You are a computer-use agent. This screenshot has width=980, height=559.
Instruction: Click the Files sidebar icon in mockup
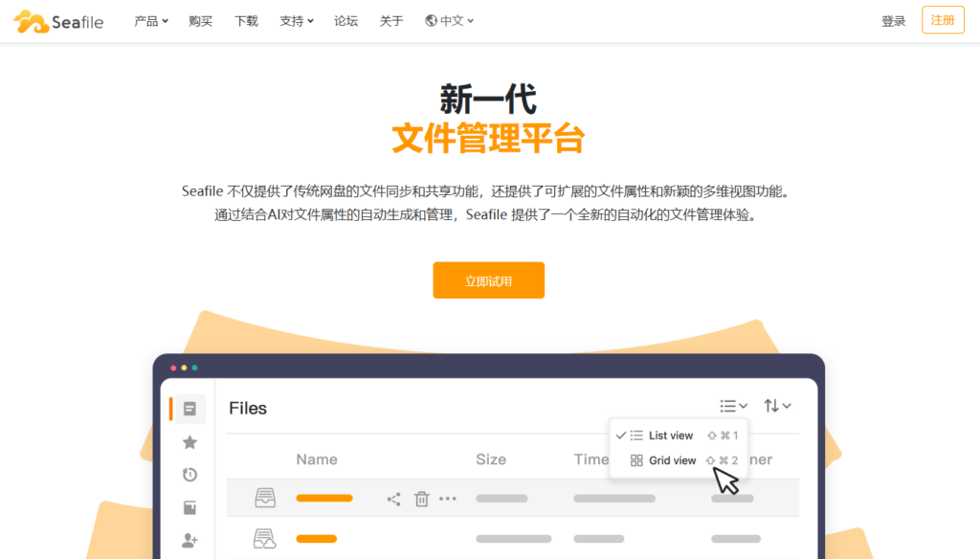click(190, 409)
